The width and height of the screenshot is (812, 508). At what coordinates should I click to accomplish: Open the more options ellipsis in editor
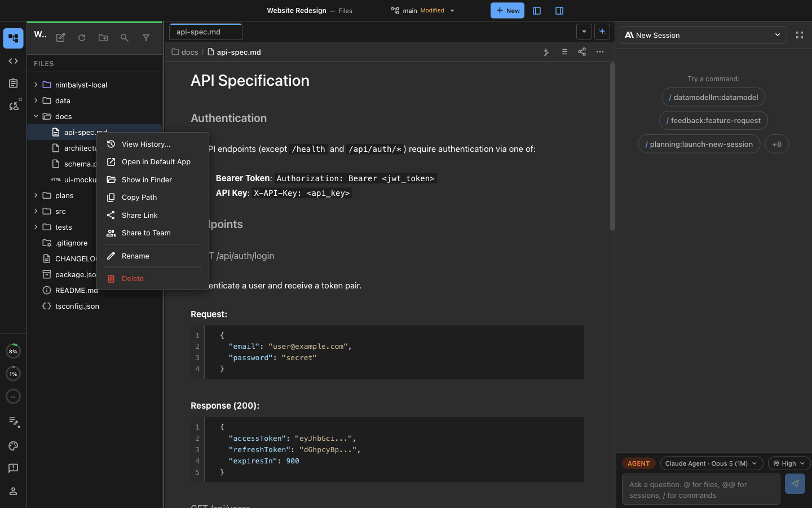(x=600, y=52)
